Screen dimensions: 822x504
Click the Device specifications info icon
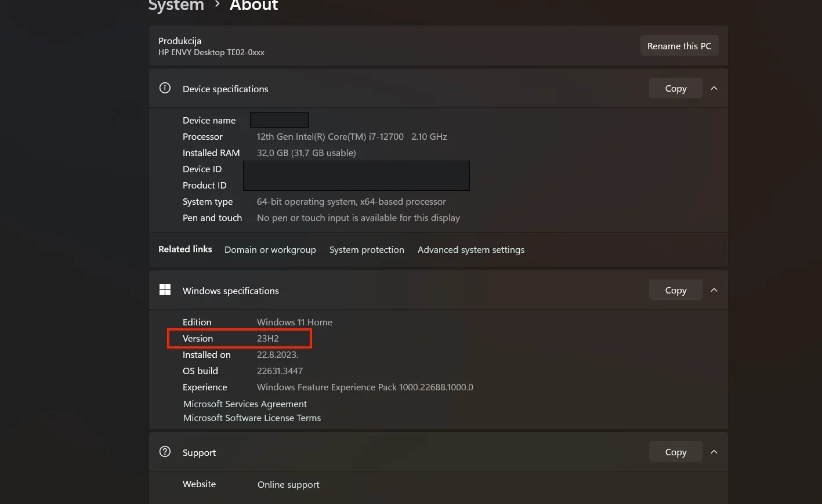165,88
